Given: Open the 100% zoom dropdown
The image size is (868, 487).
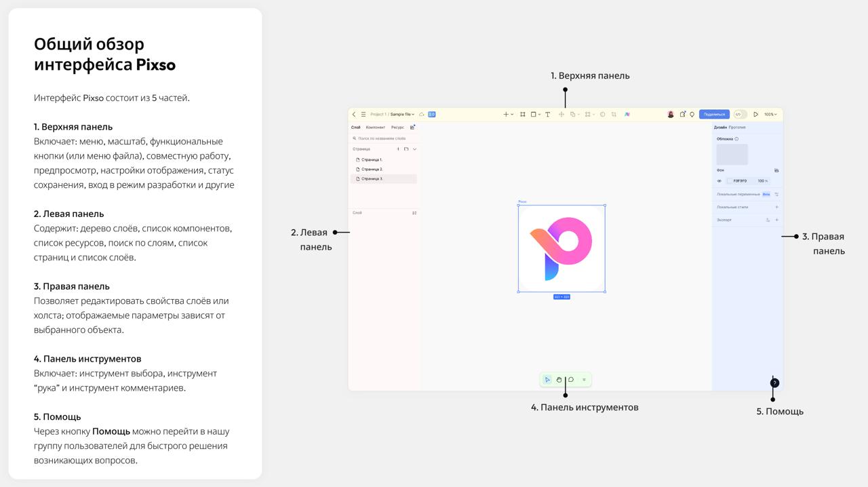Looking at the screenshot, I should 770,114.
